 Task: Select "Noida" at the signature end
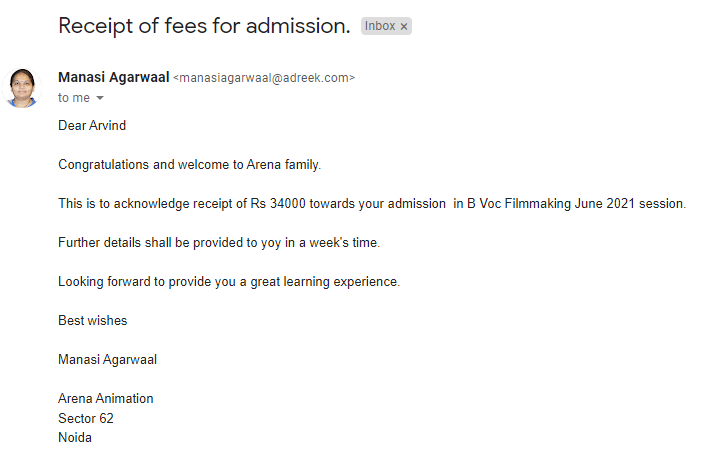(x=75, y=438)
